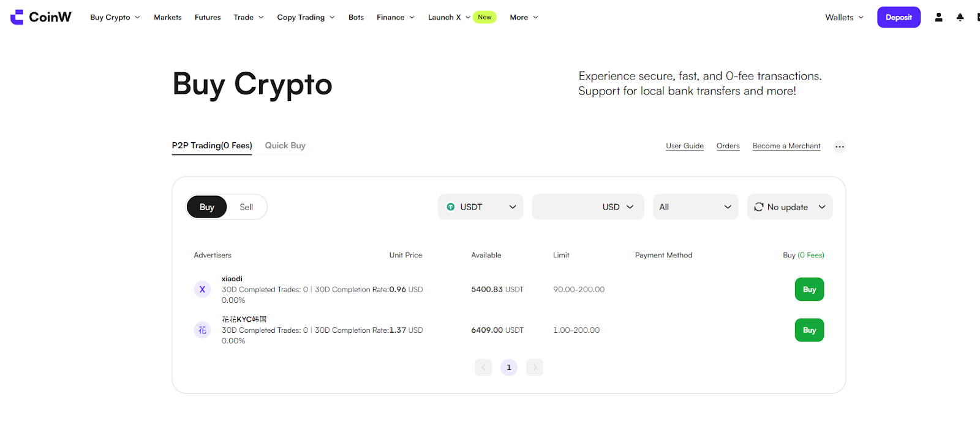Click the New badge next to Launch X

pos(484,17)
